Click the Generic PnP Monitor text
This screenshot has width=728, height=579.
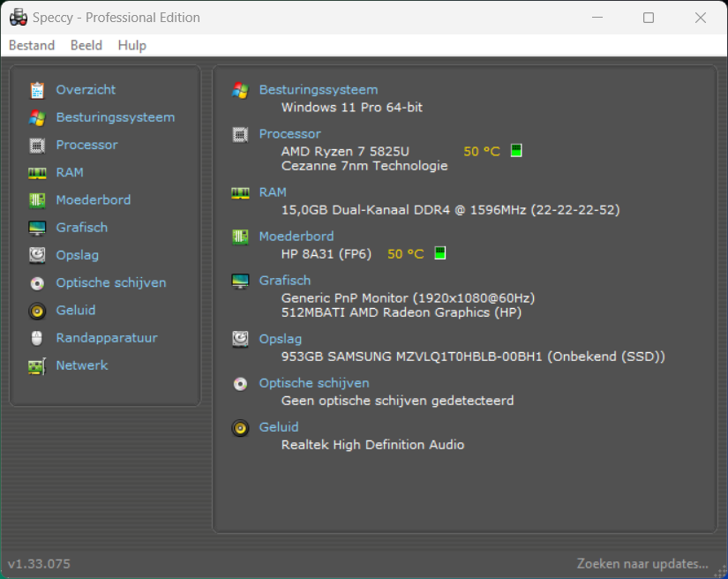408,298
